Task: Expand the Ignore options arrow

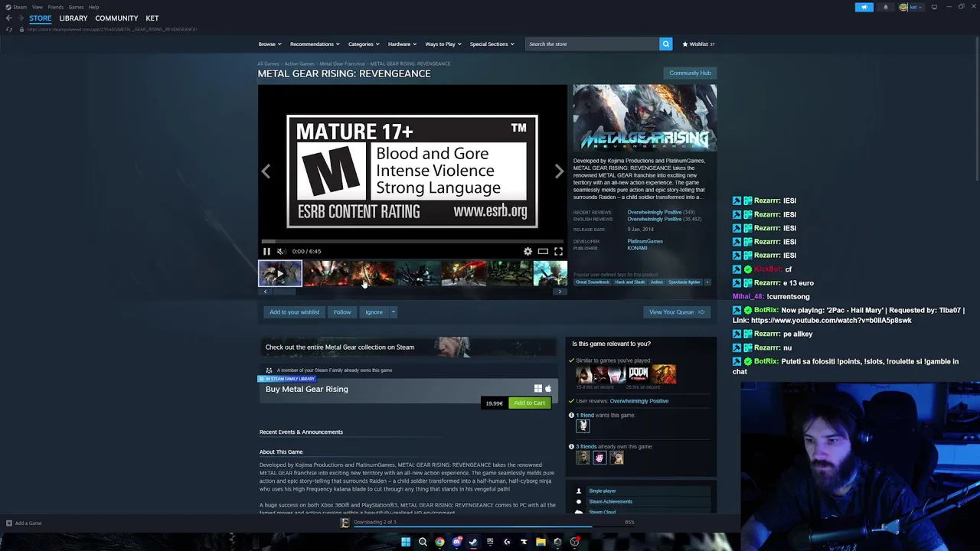Action: pyautogui.click(x=393, y=312)
